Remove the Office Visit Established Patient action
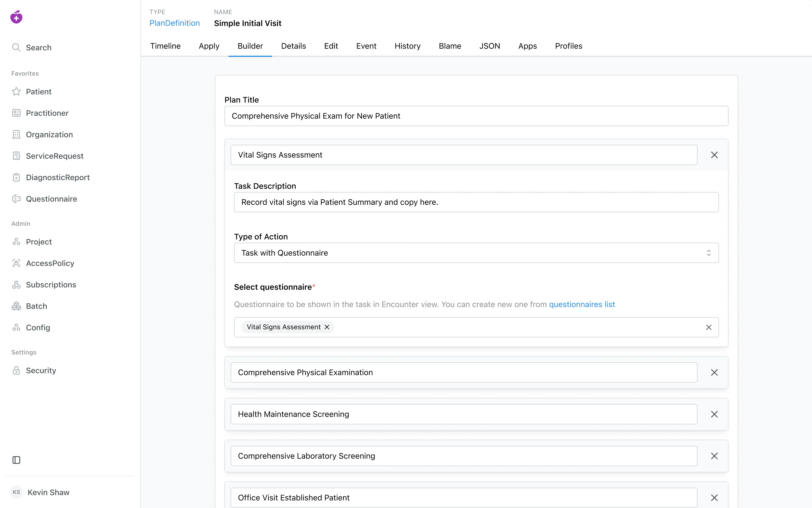 [714, 498]
